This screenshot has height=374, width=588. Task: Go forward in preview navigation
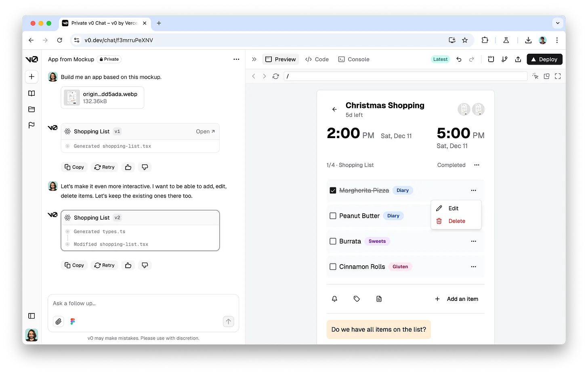pos(265,76)
